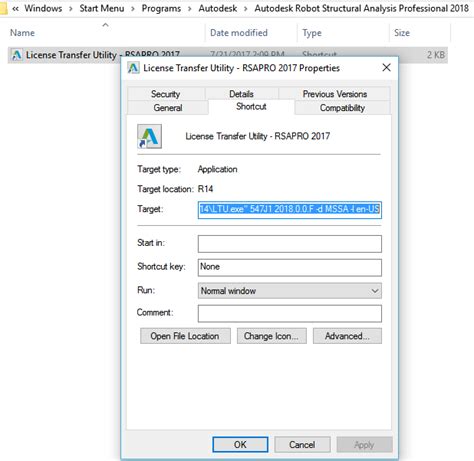The height and width of the screenshot is (461, 474).
Task: Click the Change Icon button
Action: tap(271, 336)
